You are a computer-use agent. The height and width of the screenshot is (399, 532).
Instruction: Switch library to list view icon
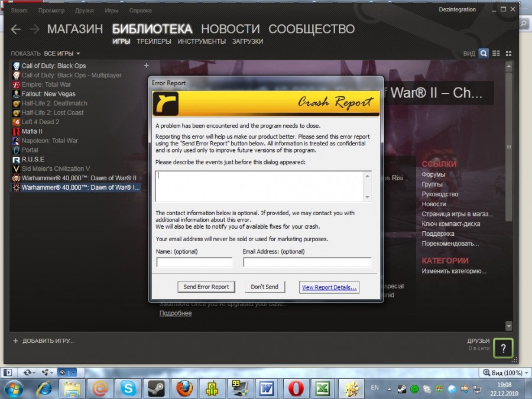[x=496, y=53]
